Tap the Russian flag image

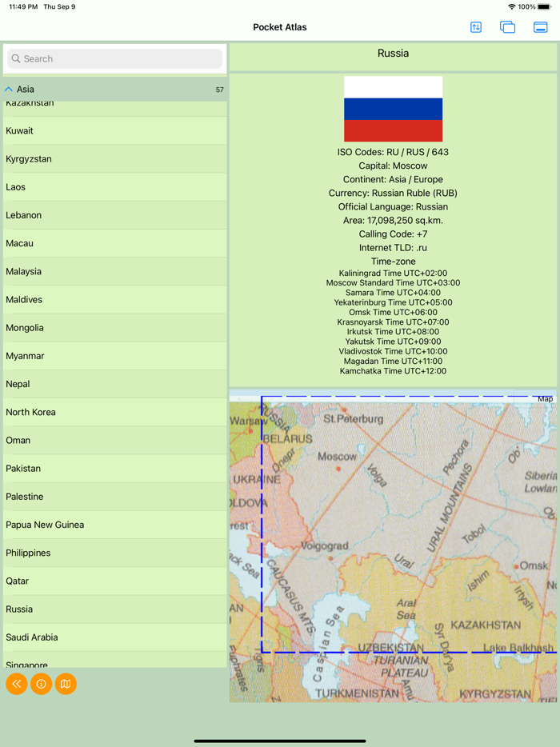point(393,109)
